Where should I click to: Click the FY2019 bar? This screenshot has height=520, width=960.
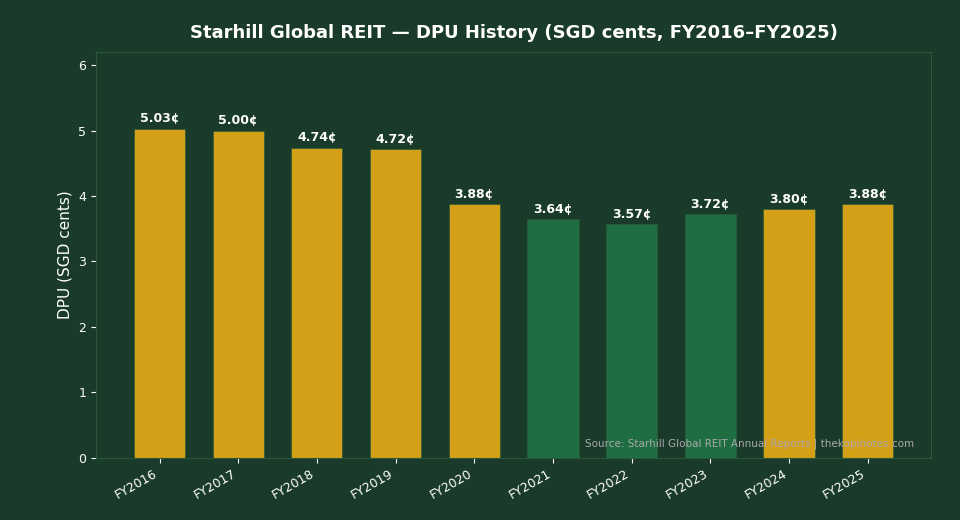396,304
